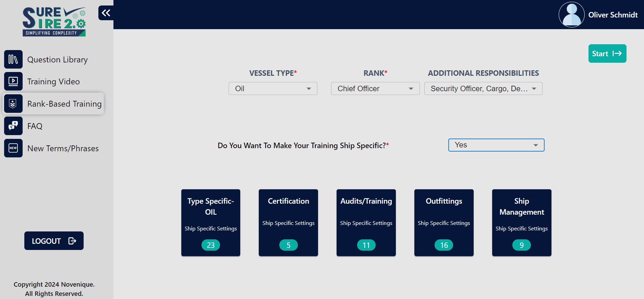Click Oliver Schmidt profile avatar
The image size is (644, 299).
pyautogui.click(x=572, y=15)
